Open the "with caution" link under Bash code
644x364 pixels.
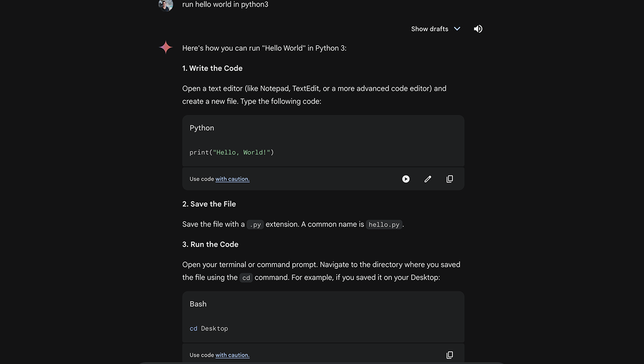pos(232,355)
